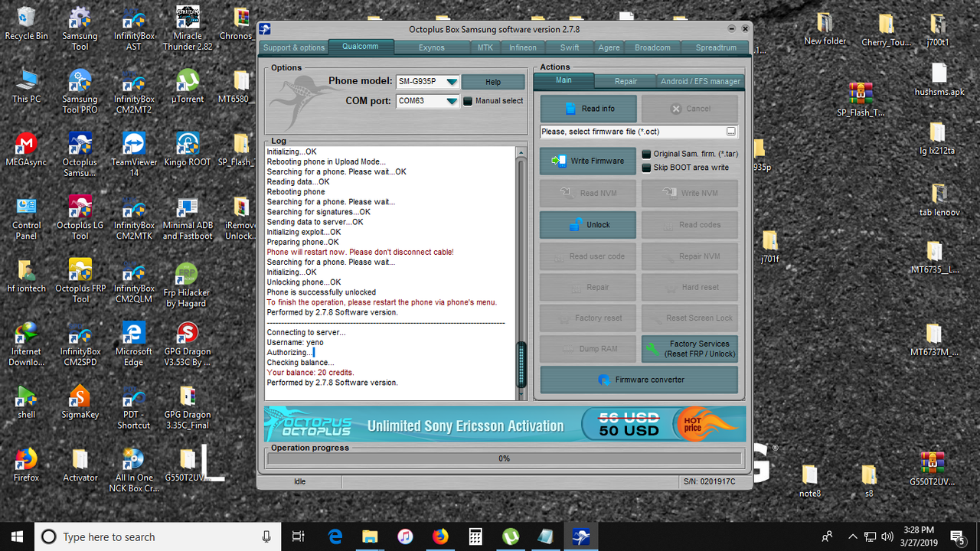Open the Phone model dropdown
980x551 pixels.
(451, 81)
